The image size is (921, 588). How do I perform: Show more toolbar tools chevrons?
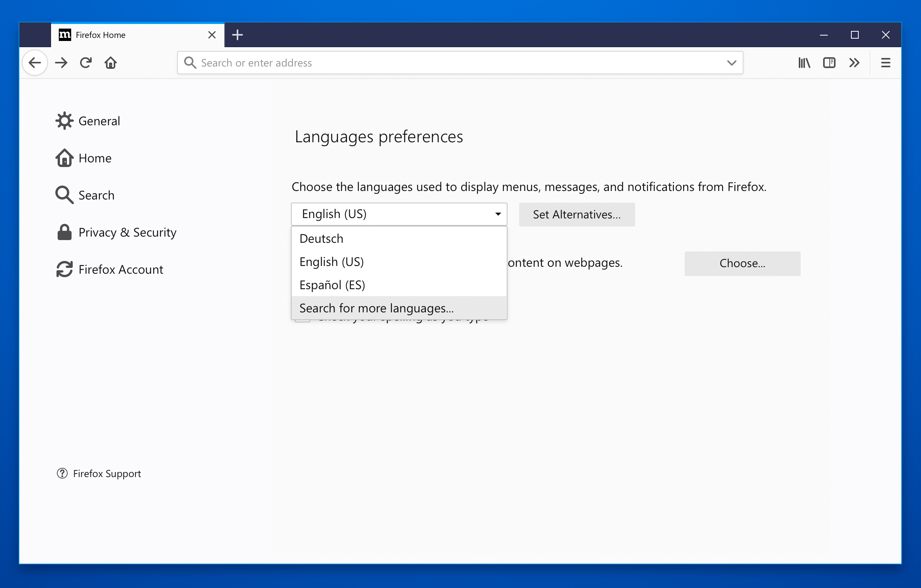(x=854, y=63)
